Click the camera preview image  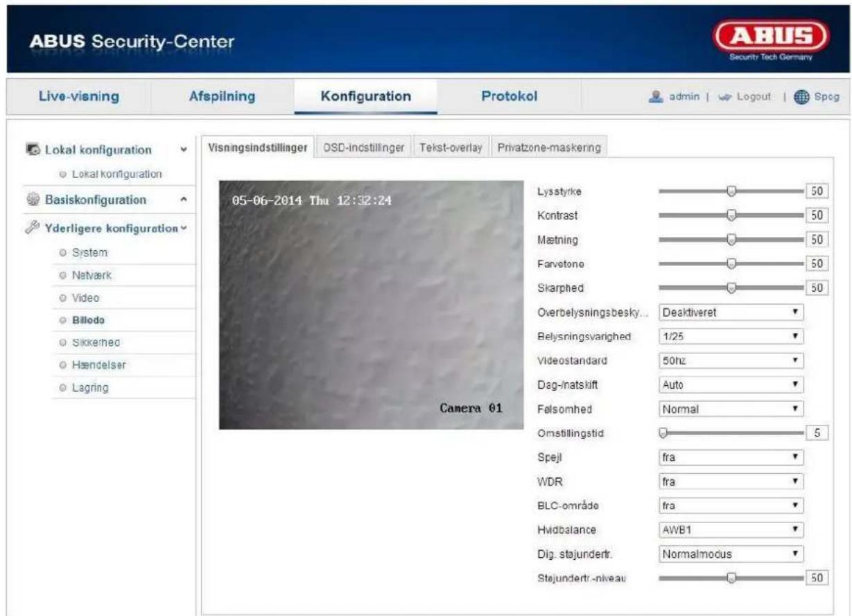(371, 305)
